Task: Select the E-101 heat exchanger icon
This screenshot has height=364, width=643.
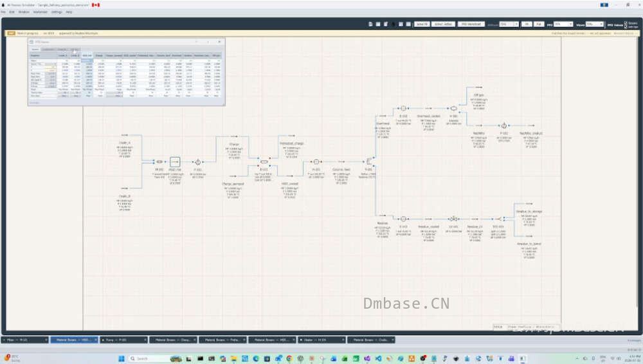Action: point(264,161)
